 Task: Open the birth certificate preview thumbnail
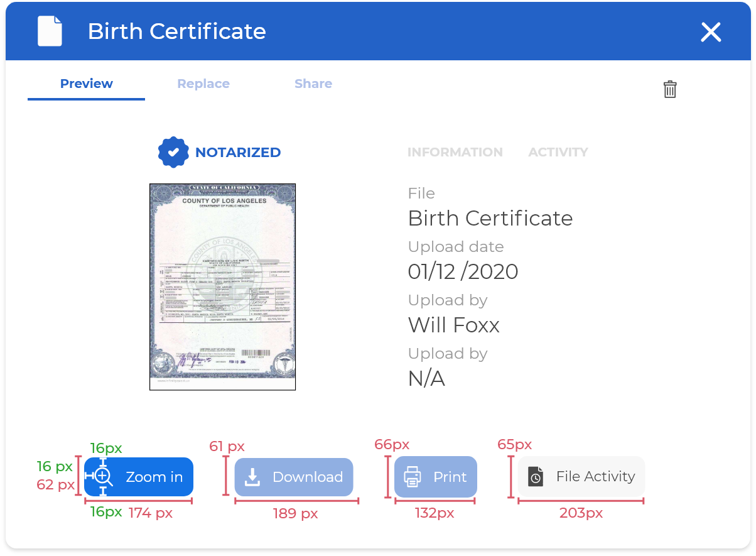tap(222, 286)
